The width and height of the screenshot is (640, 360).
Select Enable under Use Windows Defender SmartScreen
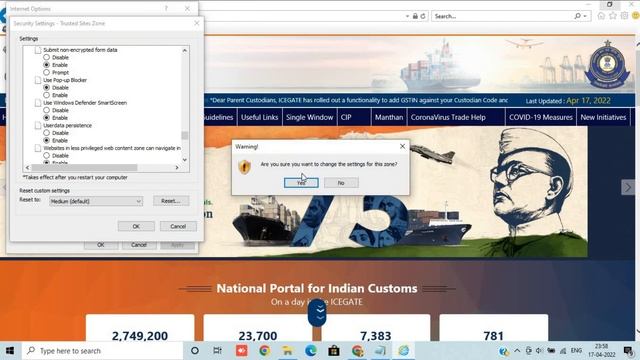(x=47, y=118)
